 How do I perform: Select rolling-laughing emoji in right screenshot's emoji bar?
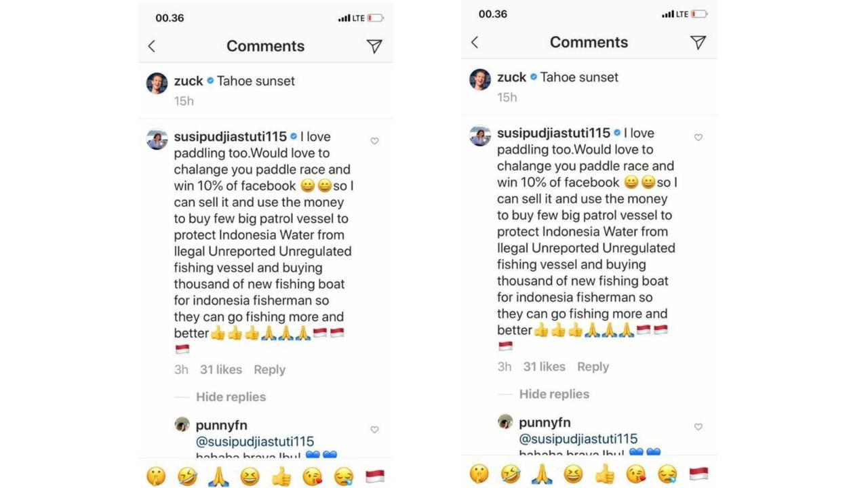[x=510, y=474]
